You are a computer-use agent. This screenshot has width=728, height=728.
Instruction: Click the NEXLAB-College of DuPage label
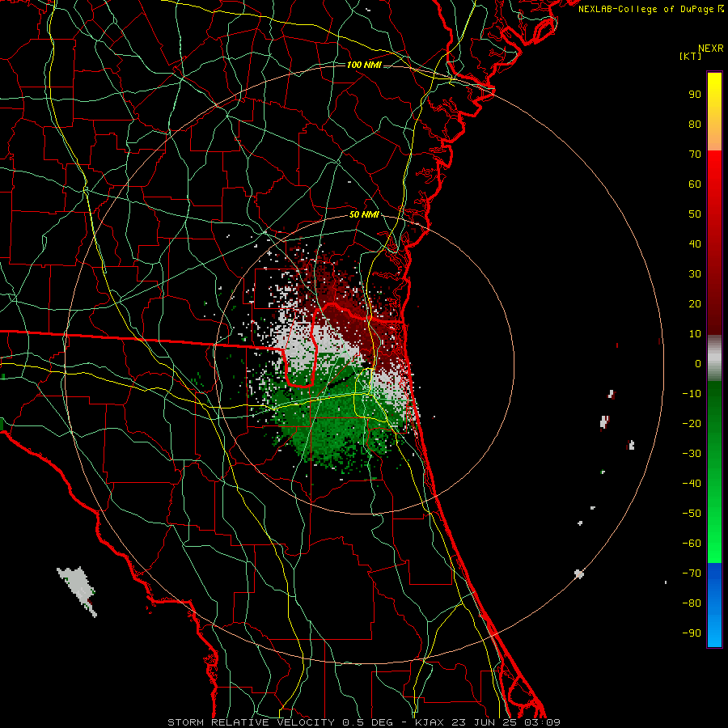(x=650, y=9)
